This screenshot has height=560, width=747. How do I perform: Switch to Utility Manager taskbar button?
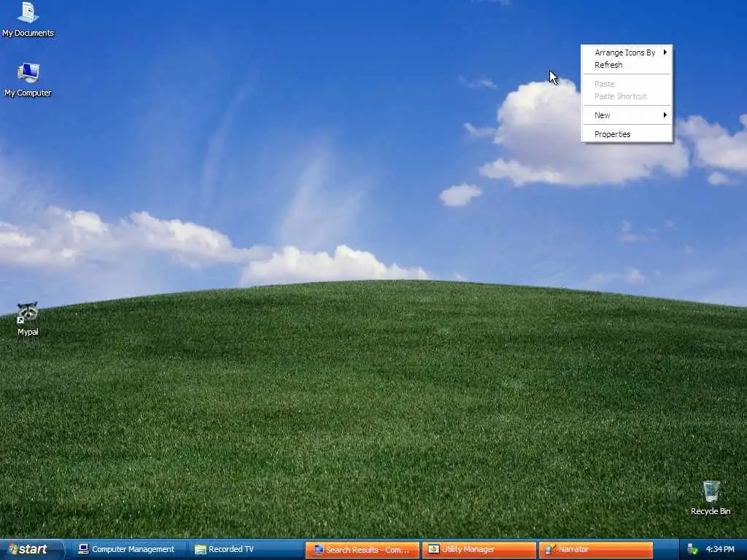pos(479,550)
